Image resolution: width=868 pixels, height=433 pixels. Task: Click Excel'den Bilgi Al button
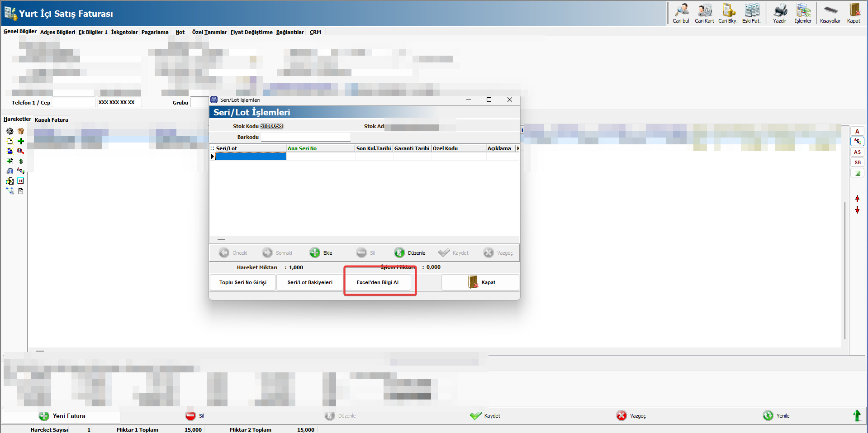(378, 282)
